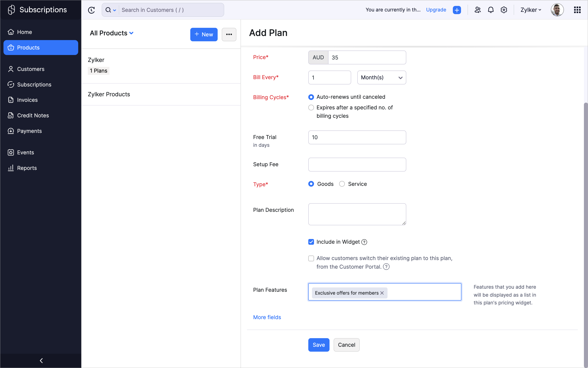
Task: Open Payments in the sidebar
Action: (41, 131)
